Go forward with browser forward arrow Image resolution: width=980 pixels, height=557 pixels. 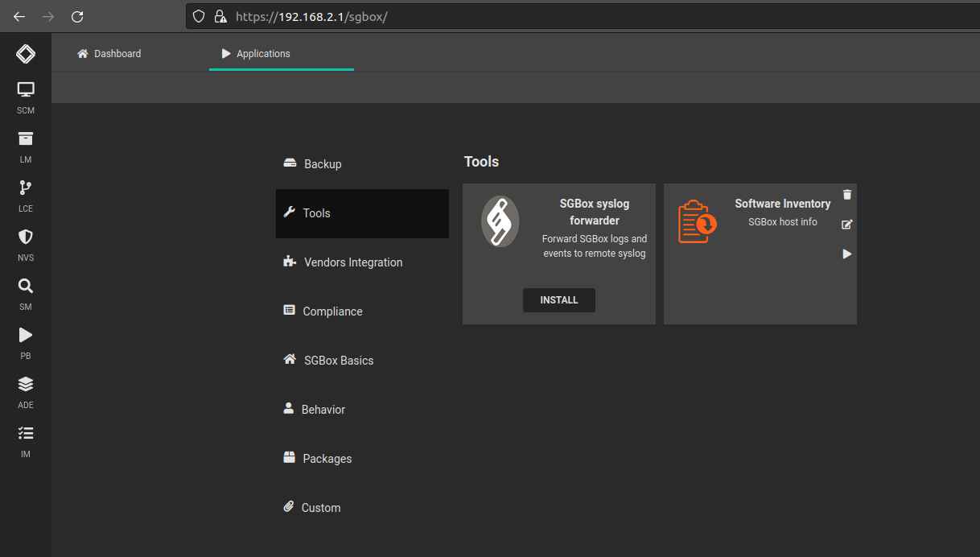(48, 16)
